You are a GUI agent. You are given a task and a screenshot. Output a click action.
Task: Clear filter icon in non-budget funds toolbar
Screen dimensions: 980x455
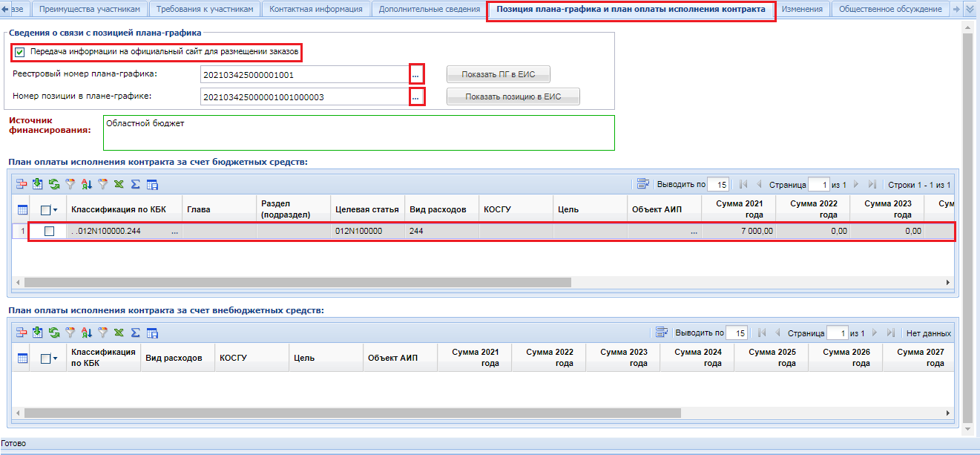click(103, 333)
